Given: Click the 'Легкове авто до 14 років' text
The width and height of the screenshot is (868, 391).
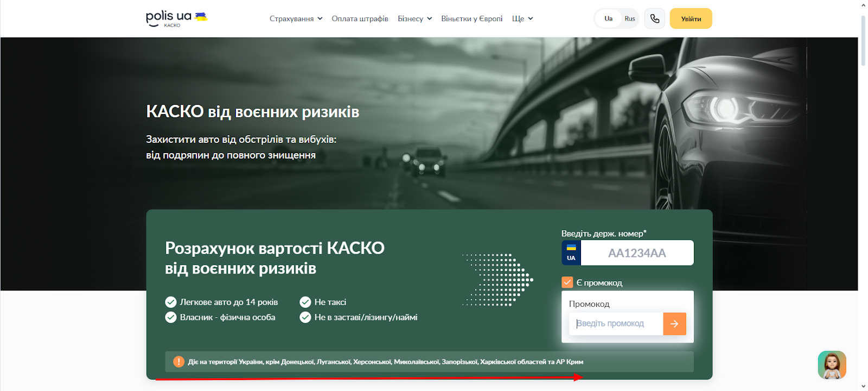Looking at the screenshot, I should point(229,302).
